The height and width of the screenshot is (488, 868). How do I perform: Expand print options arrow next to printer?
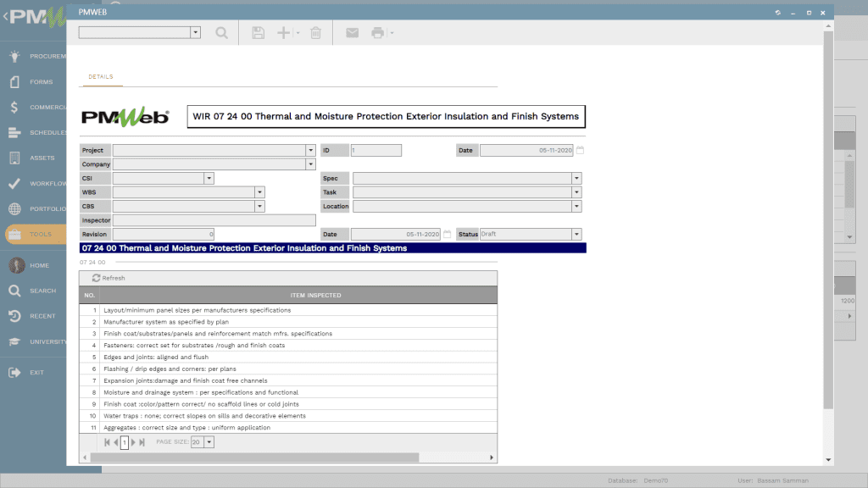[392, 33]
